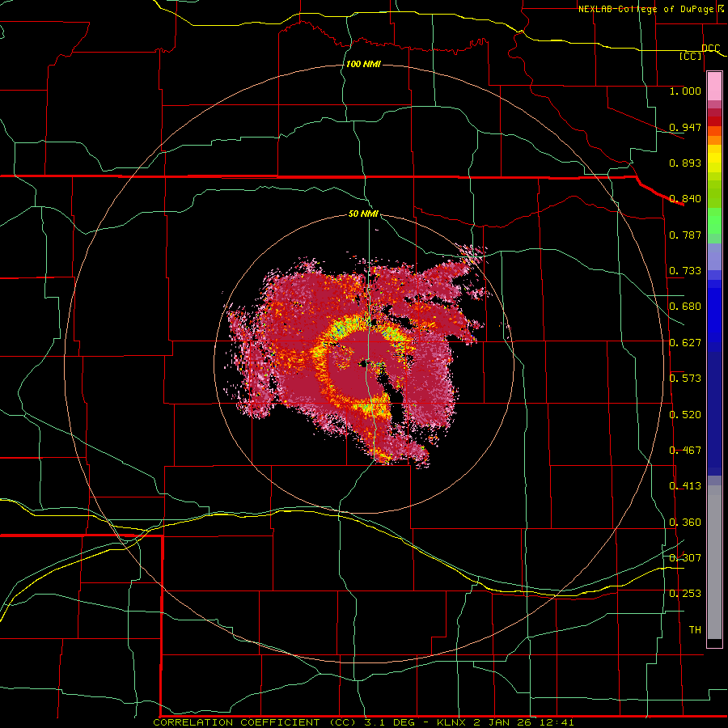
Task: Click the 0.520 scale value
Action: 685,415
